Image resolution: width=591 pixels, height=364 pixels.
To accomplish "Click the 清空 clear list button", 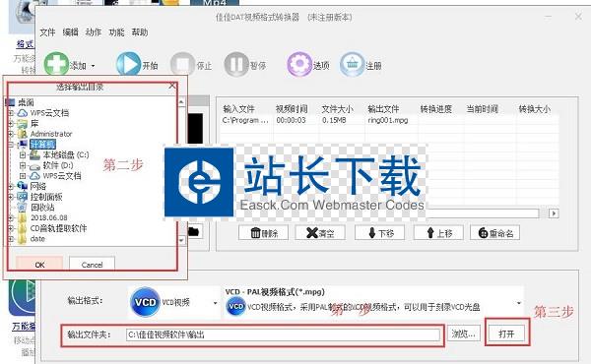I will point(320,233).
